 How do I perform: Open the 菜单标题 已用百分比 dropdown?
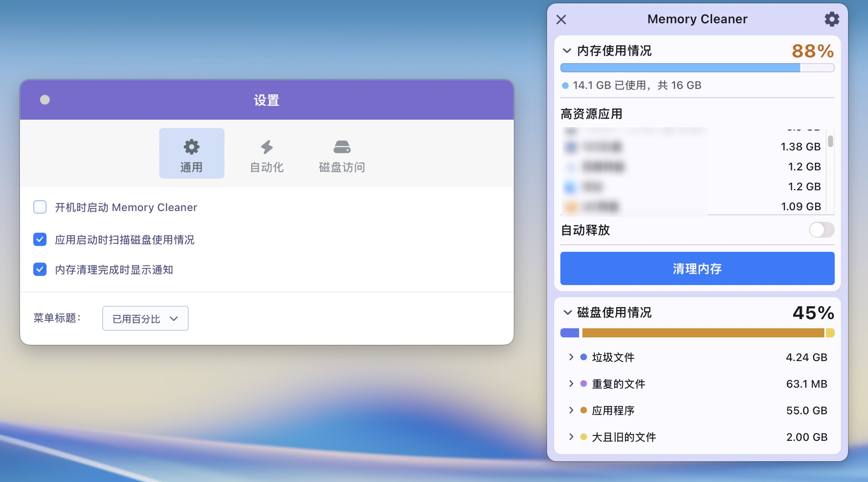[x=145, y=318]
